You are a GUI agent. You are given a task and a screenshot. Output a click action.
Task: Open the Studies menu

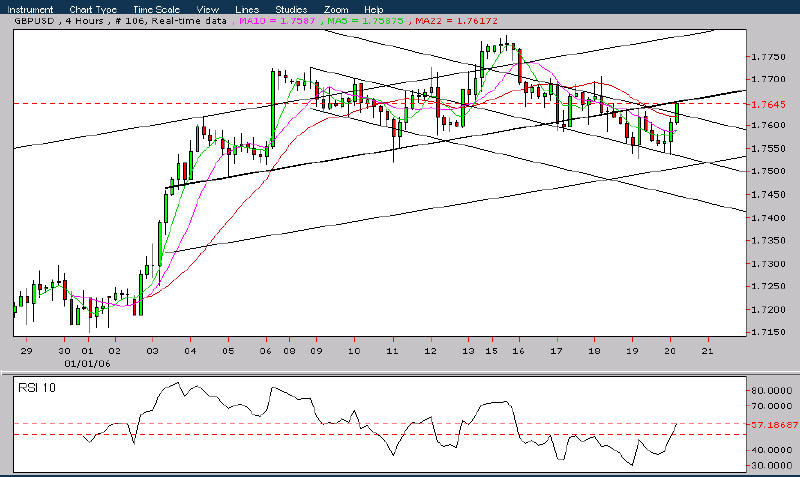[291, 9]
